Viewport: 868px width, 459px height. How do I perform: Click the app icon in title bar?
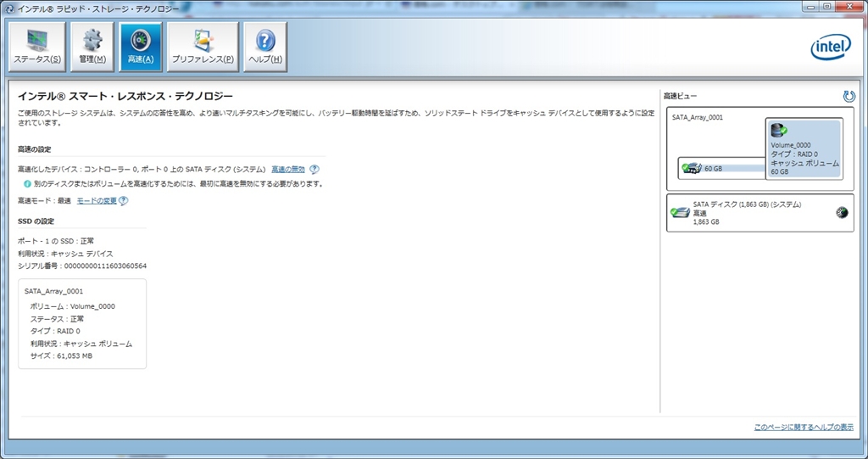coord(8,8)
